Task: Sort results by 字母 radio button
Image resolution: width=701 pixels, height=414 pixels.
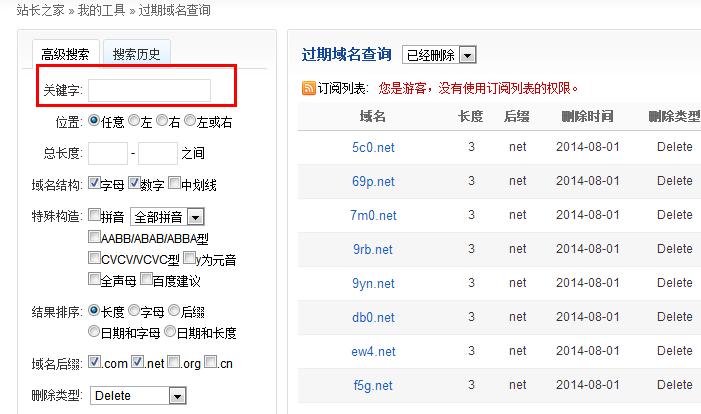Action: tap(134, 310)
